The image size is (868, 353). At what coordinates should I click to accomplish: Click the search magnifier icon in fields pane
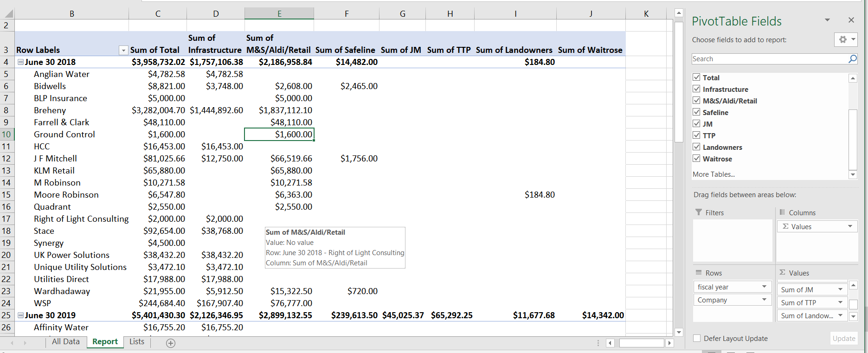click(x=852, y=59)
